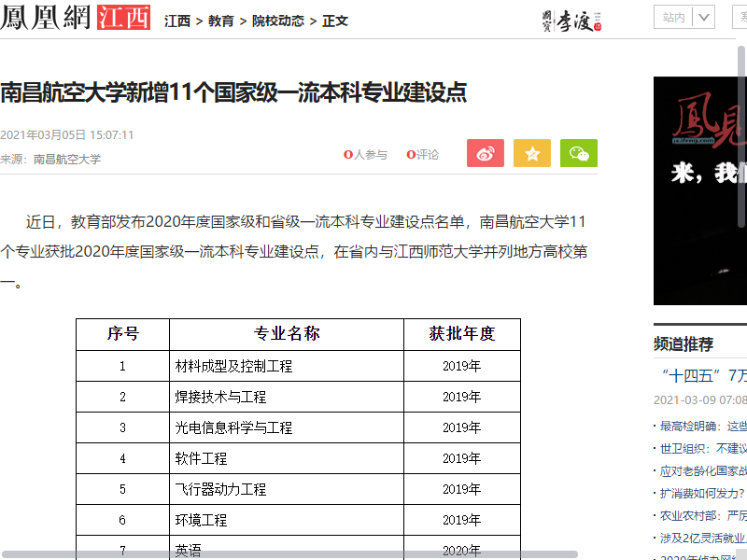Open the 站内 search scope dropdown

tap(687, 17)
